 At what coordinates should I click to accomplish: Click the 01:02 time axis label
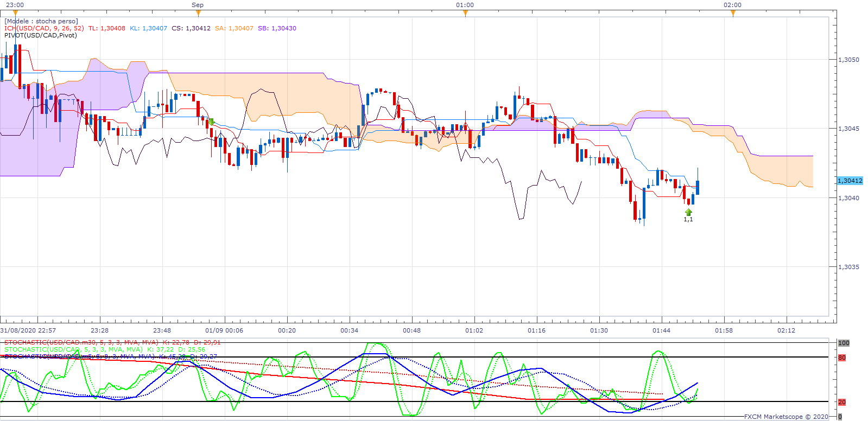click(x=474, y=330)
